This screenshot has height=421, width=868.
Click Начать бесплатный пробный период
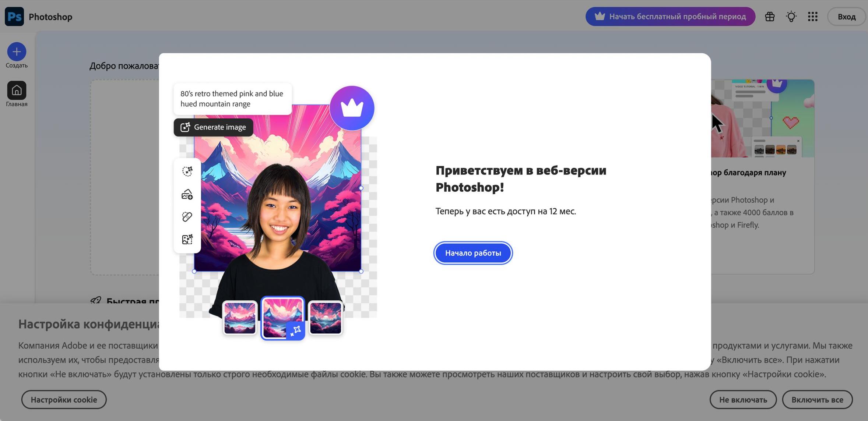(x=670, y=16)
